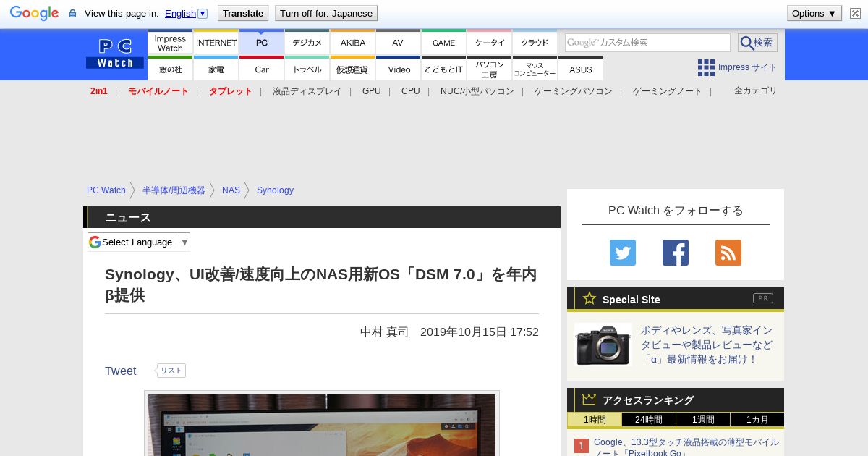The height and width of the screenshot is (456, 868).
Task: Open the Car nav tab
Action: pos(262,69)
